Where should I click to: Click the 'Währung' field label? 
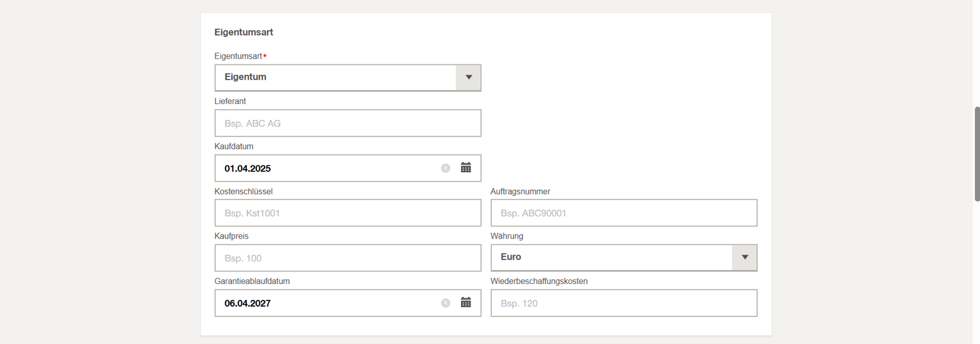507,236
